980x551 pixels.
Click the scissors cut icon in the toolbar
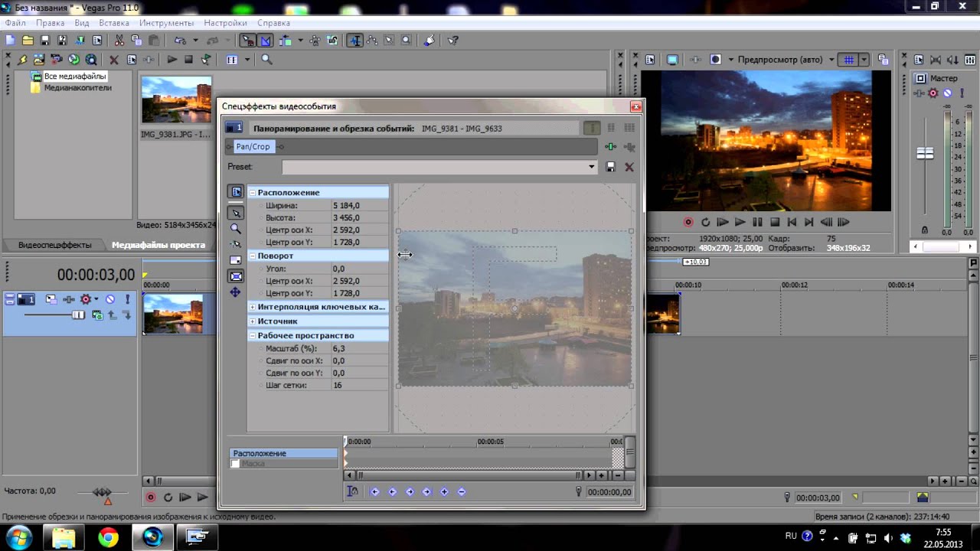click(x=119, y=41)
